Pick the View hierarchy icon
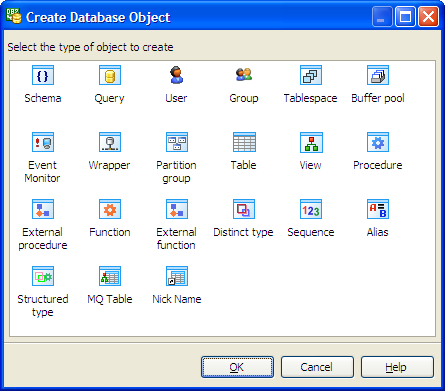This screenshot has width=445, height=391. (x=311, y=142)
